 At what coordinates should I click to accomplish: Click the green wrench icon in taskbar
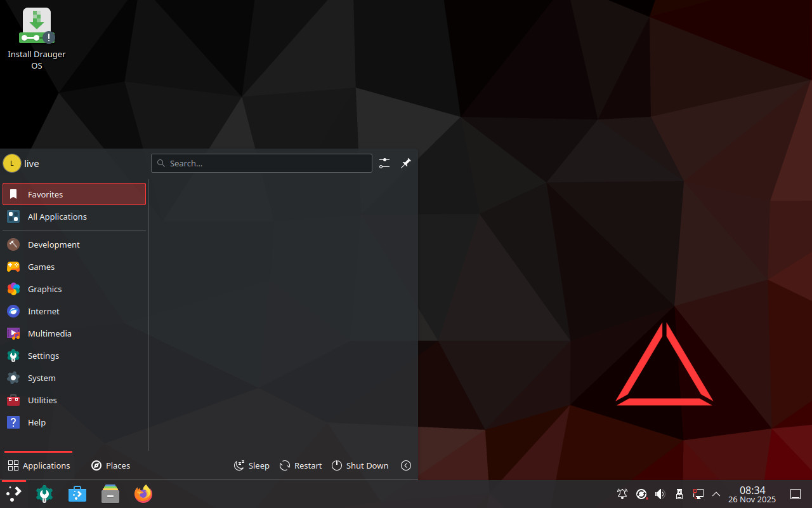click(x=44, y=494)
